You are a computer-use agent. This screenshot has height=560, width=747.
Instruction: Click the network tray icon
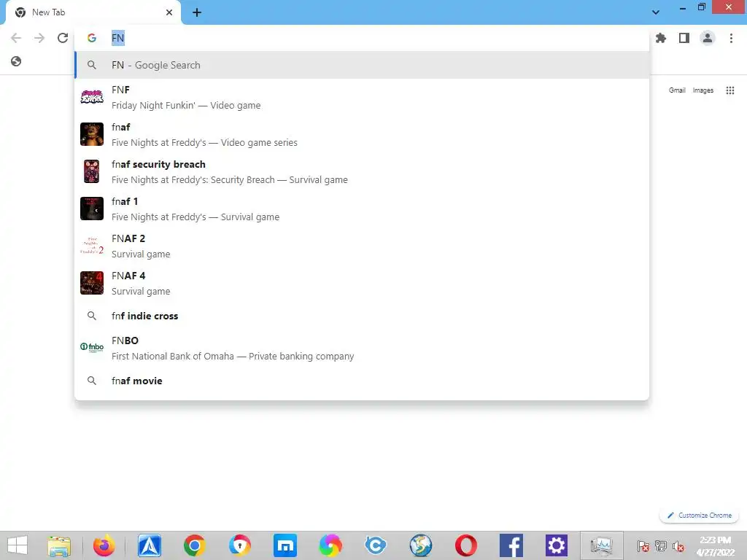(x=661, y=546)
